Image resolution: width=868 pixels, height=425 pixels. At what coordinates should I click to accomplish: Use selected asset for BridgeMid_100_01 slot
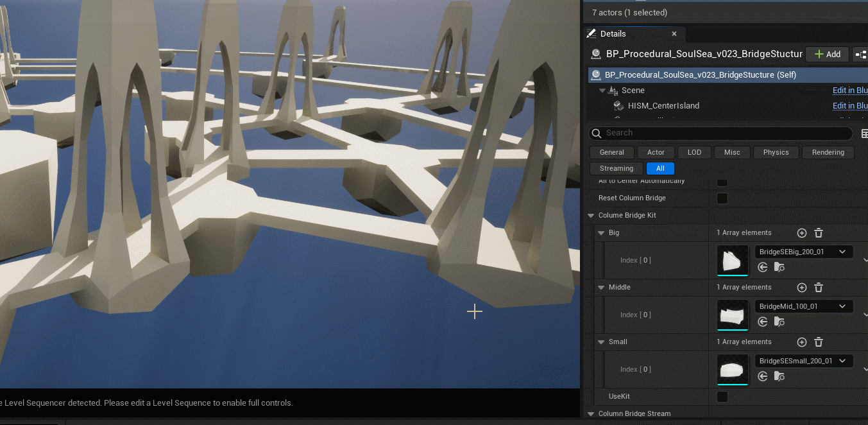point(763,322)
